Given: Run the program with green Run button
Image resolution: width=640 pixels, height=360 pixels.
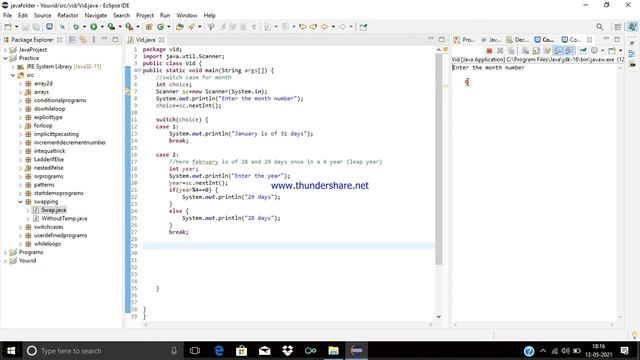Looking at the screenshot, I should pyautogui.click(x=94, y=27).
